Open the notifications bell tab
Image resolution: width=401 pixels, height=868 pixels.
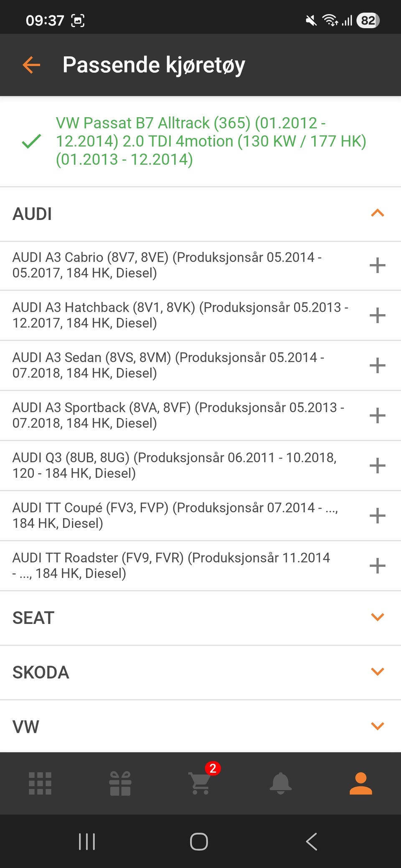(x=281, y=783)
